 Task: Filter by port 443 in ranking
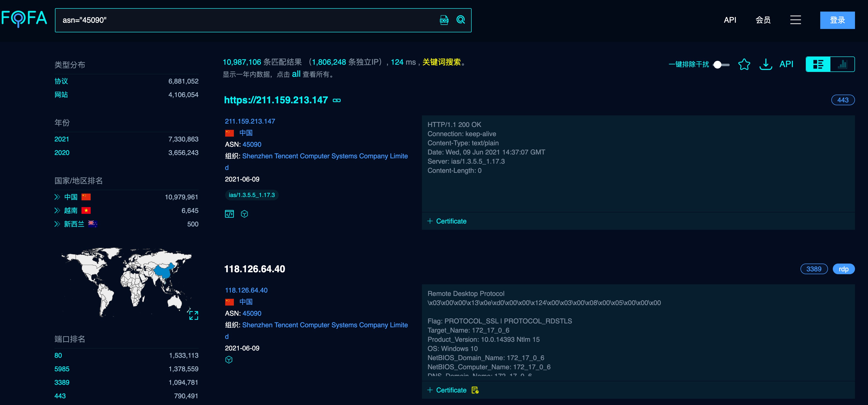click(60, 396)
